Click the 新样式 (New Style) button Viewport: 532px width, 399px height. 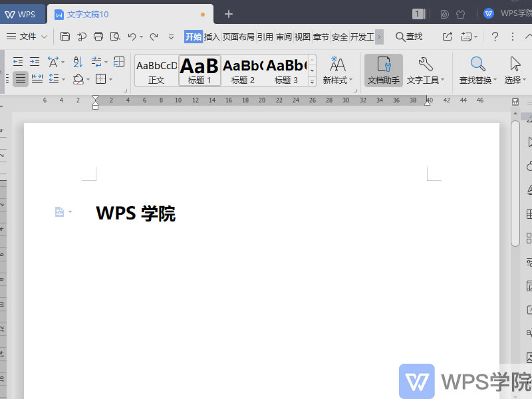click(x=337, y=70)
